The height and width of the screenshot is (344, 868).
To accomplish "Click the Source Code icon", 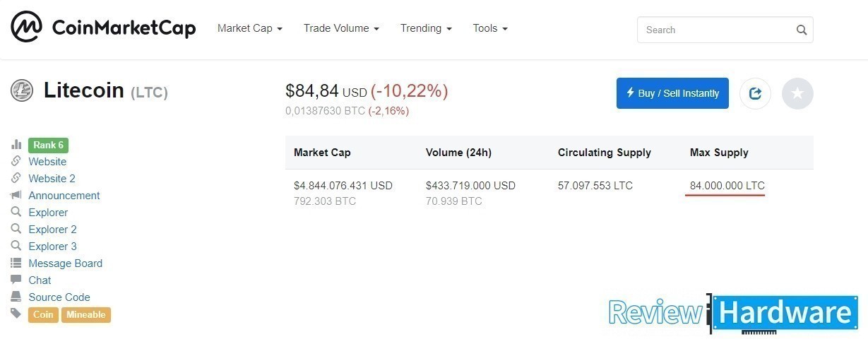I will pyautogui.click(x=16, y=297).
